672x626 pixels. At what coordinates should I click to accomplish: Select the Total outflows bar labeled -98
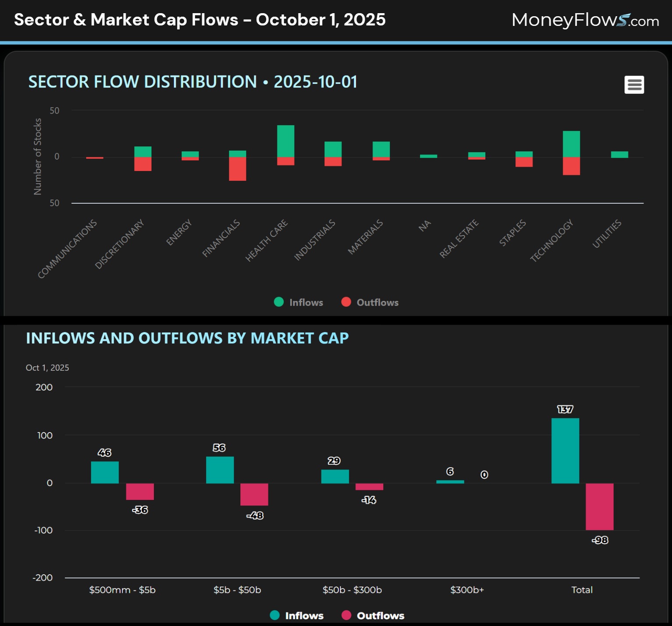pos(599,507)
